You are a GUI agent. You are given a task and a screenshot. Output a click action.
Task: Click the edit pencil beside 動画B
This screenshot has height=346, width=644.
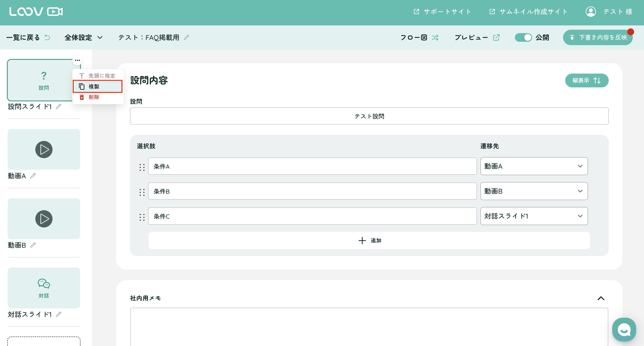point(33,245)
